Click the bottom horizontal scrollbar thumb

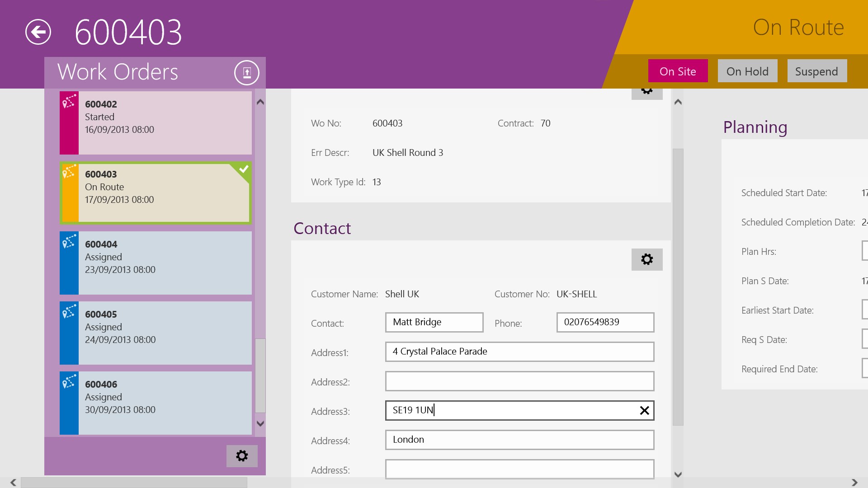(x=134, y=483)
